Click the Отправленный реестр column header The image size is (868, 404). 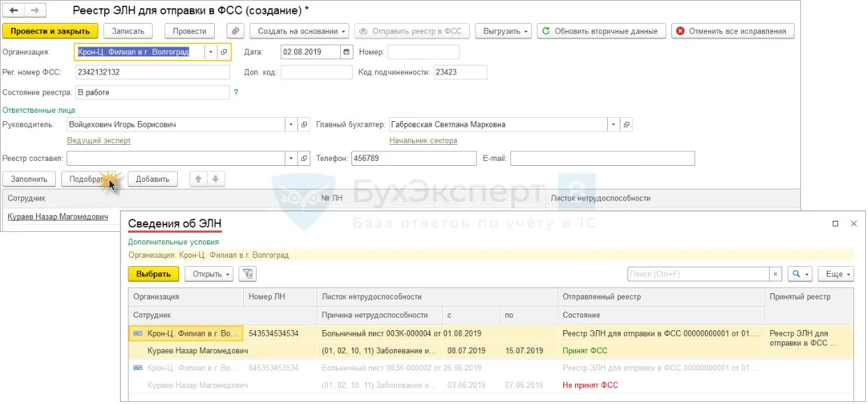coord(661,297)
